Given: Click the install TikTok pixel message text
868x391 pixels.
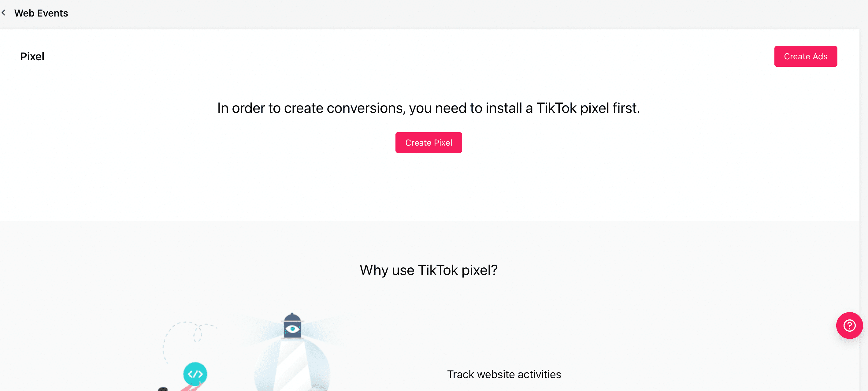Looking at the screenshot, I should click(x=428, y=108).
